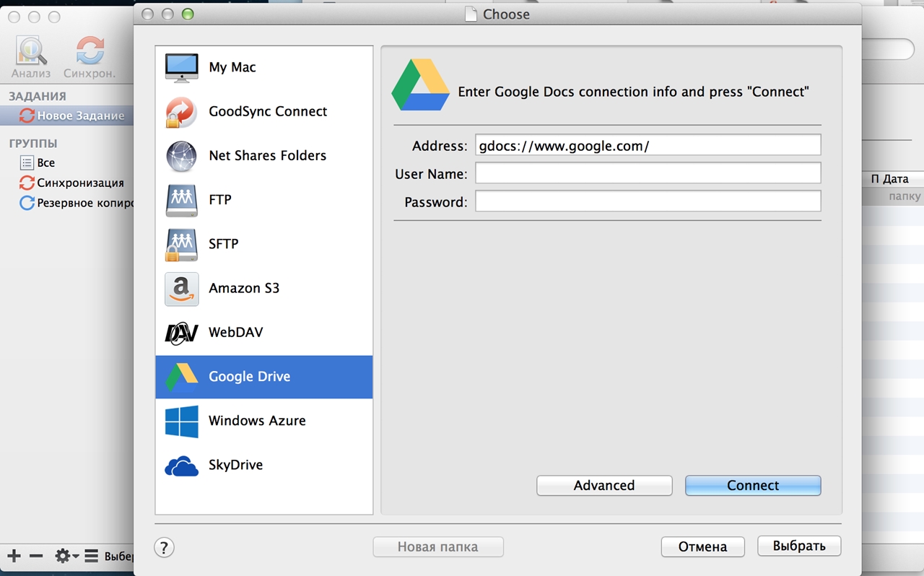Image resolution: width=924 pixels, height=576 pixels.
Task: Select the FTP server icon
Action: point(181,200)
